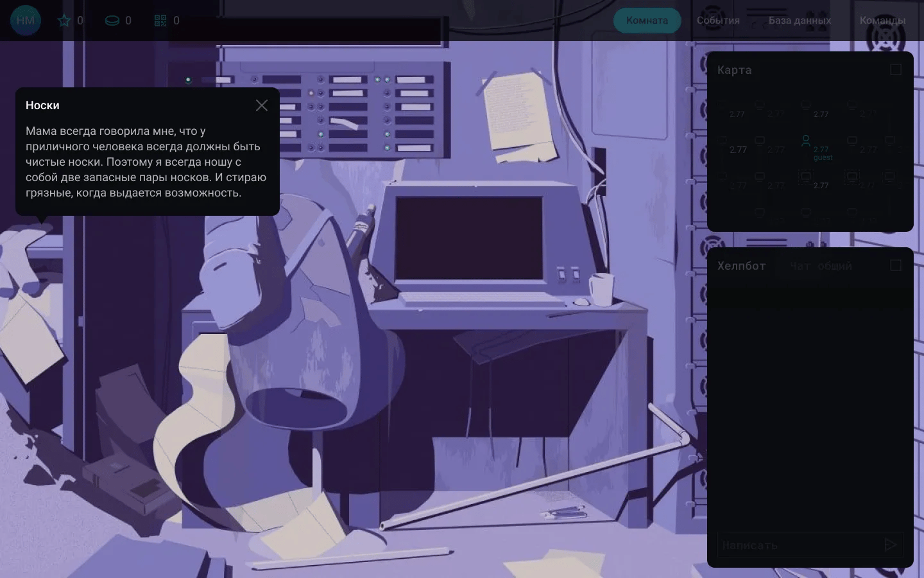The width and height of the screenshot is (924, 578).
Task: Click the coffee mug on the desk
Action: point(601,288)
